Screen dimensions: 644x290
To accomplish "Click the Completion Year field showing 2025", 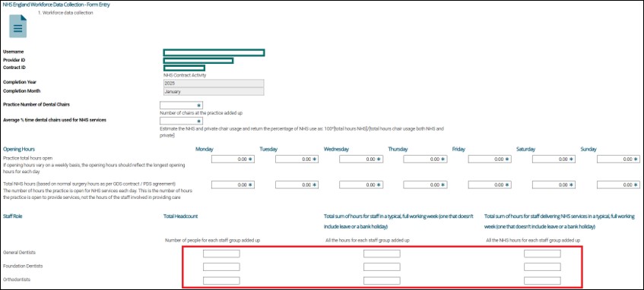I will 214,84.
